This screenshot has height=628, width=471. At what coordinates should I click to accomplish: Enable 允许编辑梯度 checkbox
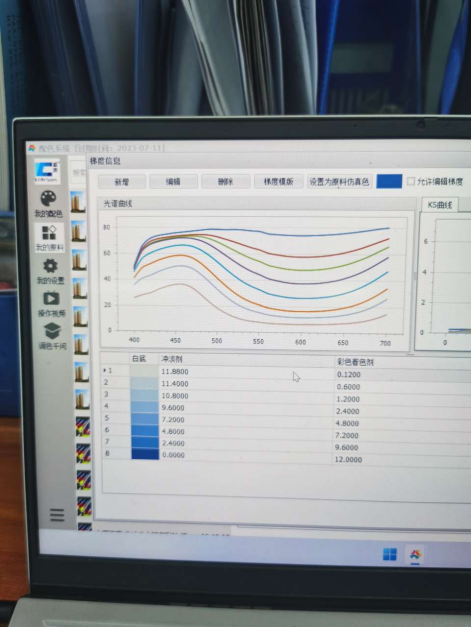411,181
